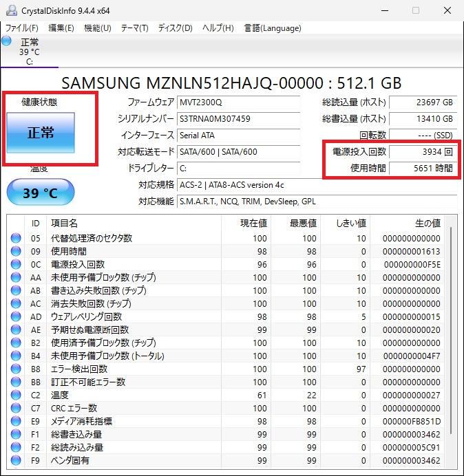This screenshot has height=476, width=464.
Task: Click the blue status icon for row F2
Action: click(x=16, y=447)
